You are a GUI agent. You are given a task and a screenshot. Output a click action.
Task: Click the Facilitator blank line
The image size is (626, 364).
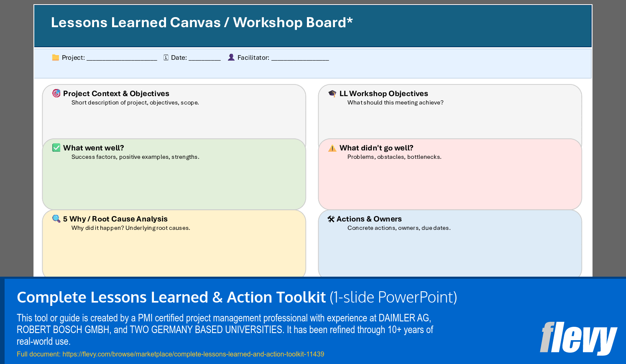click(x=300, y=58)
